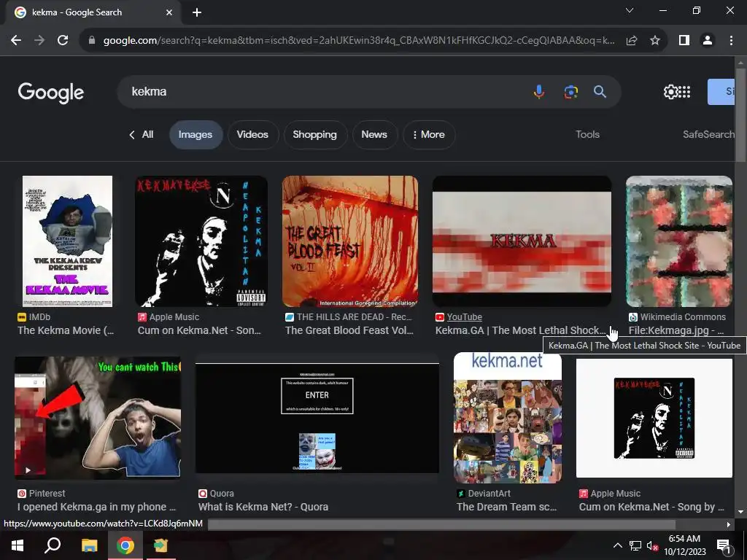Submit search with magnifying glass icon

pos(600,91)
